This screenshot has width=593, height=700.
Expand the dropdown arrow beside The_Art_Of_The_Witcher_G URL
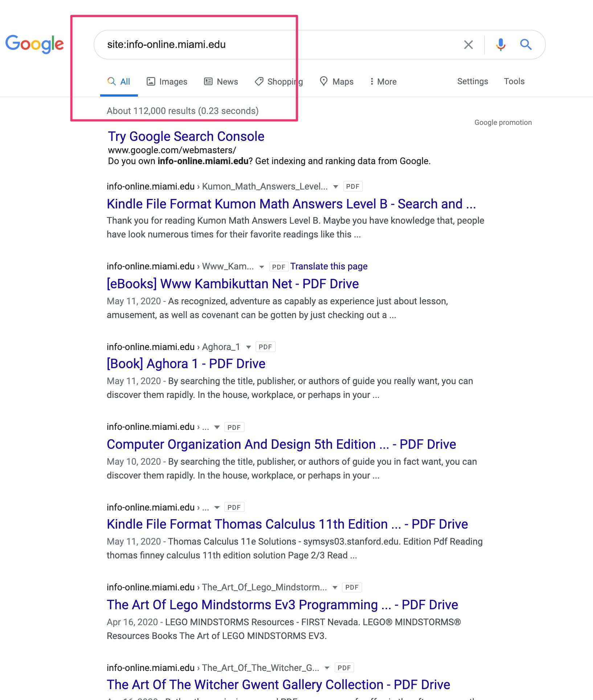pos(327,668)
